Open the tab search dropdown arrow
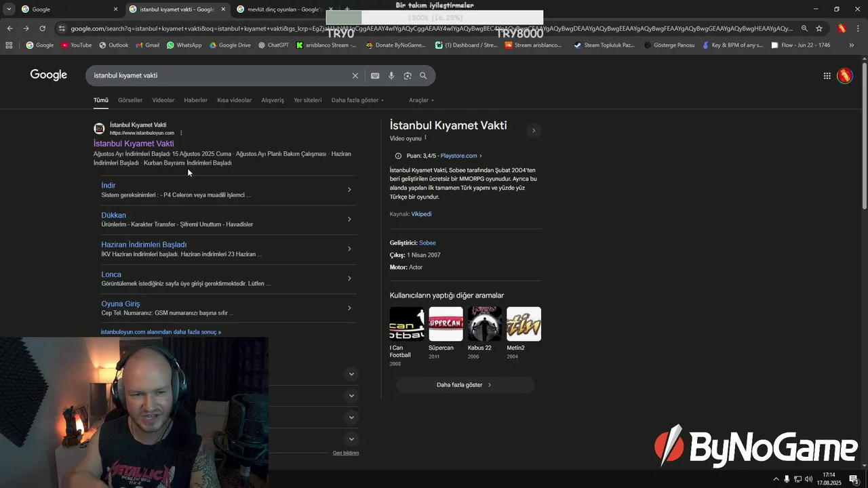Screen dimensions: 868x488 coord(9,9)
